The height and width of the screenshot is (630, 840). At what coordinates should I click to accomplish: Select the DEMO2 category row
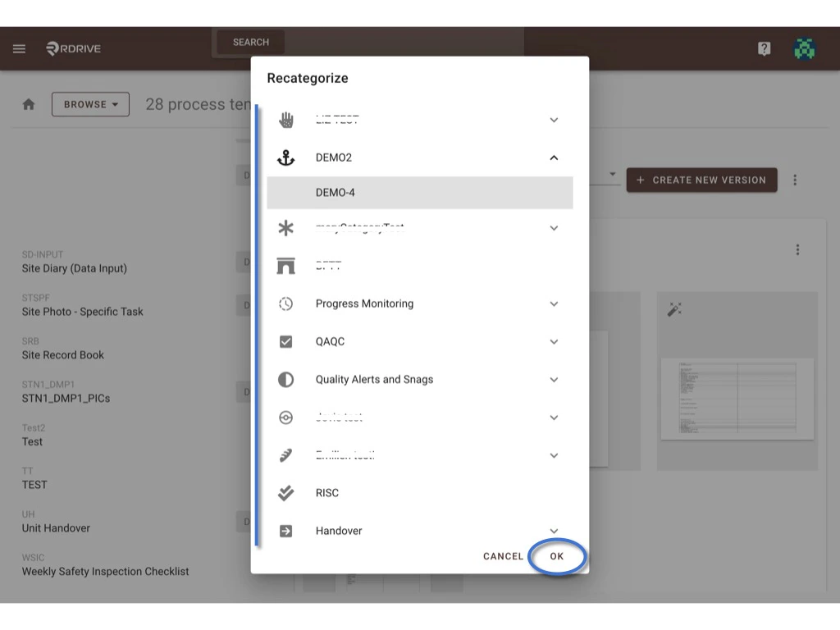pos(420,157)
